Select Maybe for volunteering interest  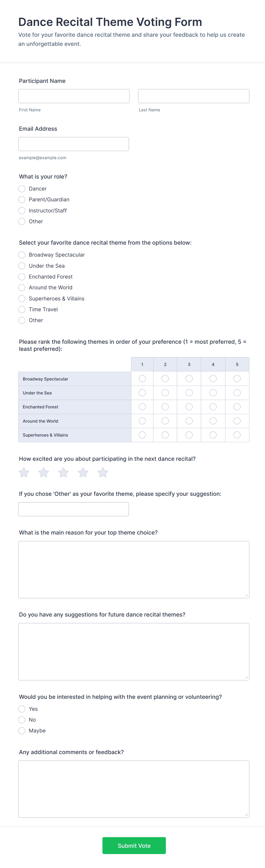click(22, 730)
